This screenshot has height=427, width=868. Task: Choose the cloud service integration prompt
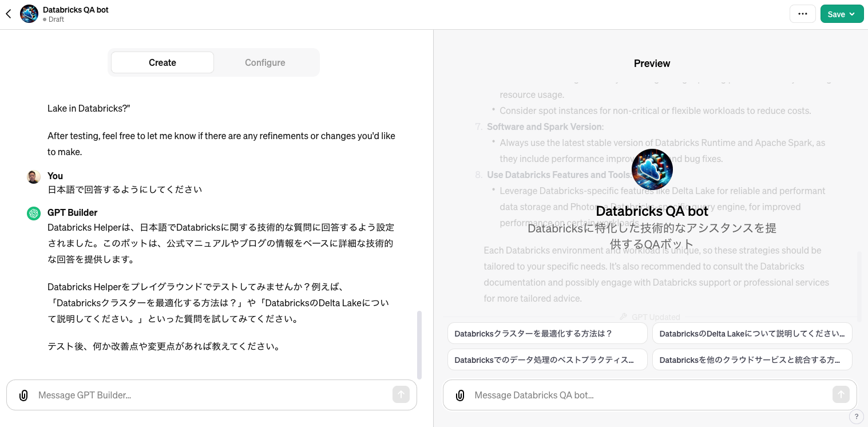point(752,359)
